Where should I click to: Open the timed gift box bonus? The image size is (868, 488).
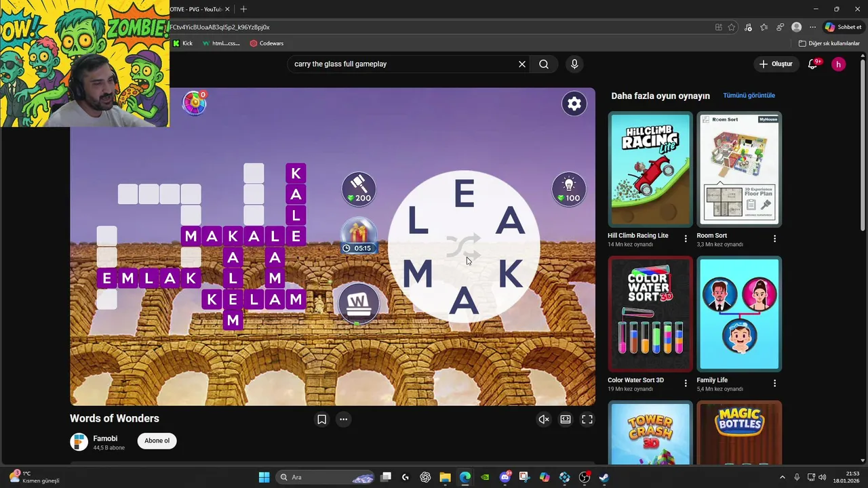pyautogui.click(x=358, y=235)
